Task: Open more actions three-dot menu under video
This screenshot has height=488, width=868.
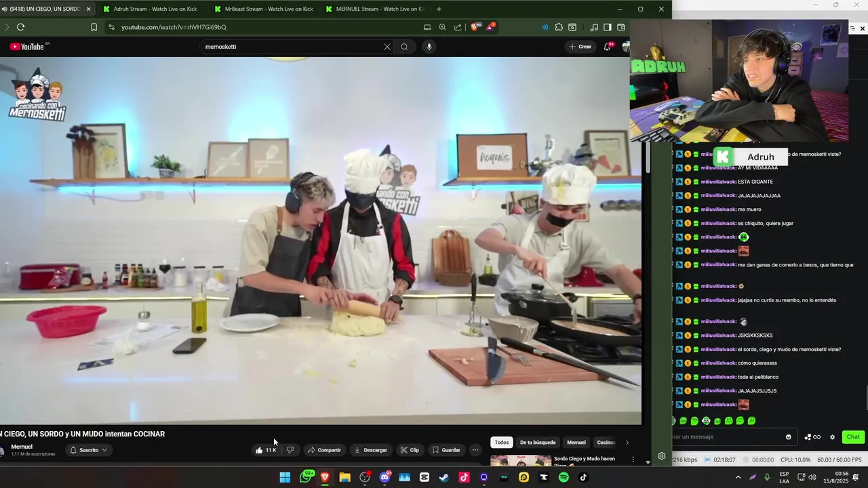Action: pos(475,450)
